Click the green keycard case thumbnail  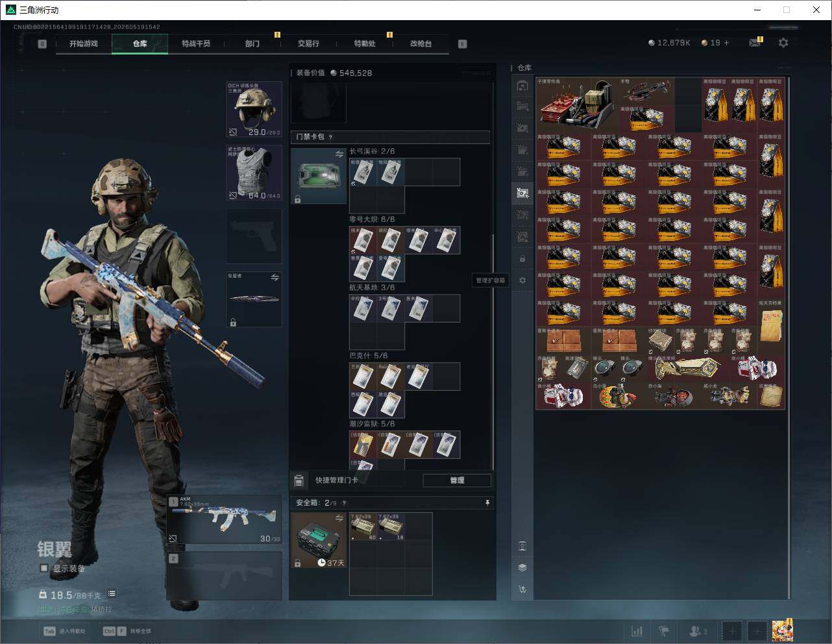tap(318, 176)
